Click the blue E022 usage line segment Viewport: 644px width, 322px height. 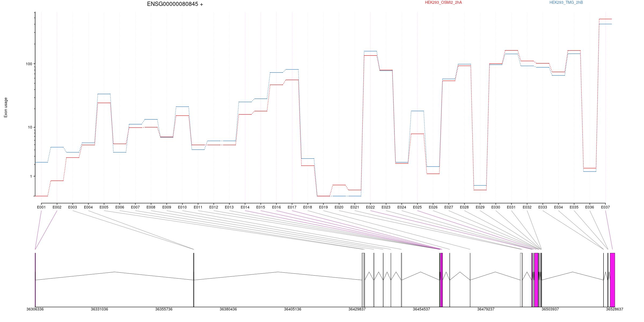click(x=370, y=51)
